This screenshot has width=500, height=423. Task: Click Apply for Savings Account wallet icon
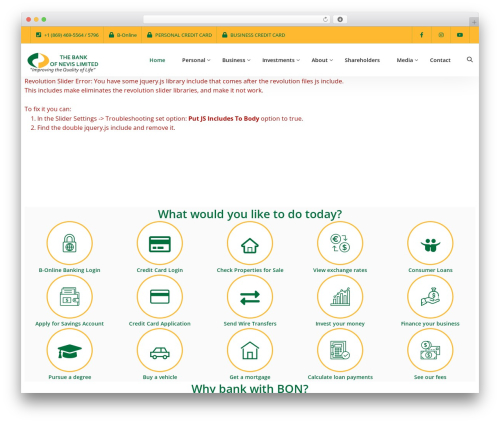pyautogui.click(x=69, y=297)
